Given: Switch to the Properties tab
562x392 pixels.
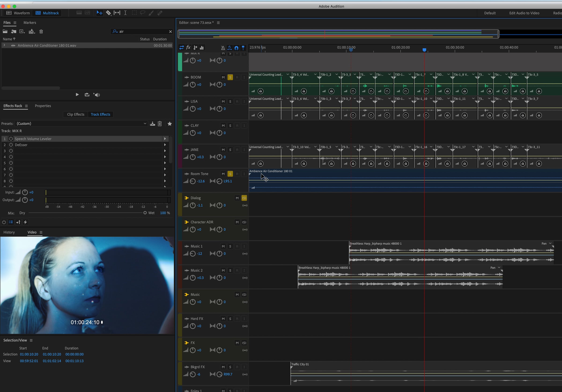Looking at the screenshot, I should tap(43, 106).
